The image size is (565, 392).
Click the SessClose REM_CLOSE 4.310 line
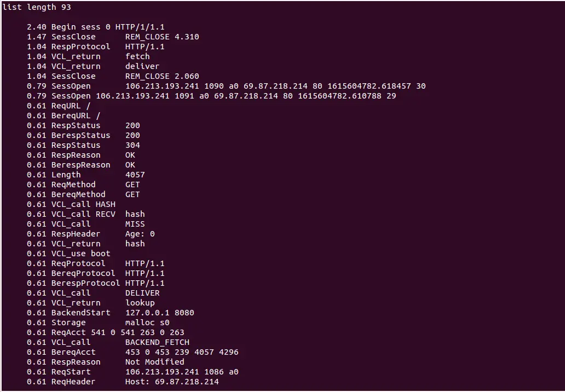113,37
